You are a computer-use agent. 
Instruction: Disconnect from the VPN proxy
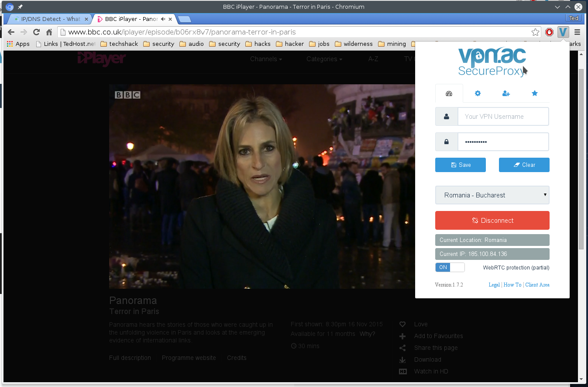click(x=492, y=221)
